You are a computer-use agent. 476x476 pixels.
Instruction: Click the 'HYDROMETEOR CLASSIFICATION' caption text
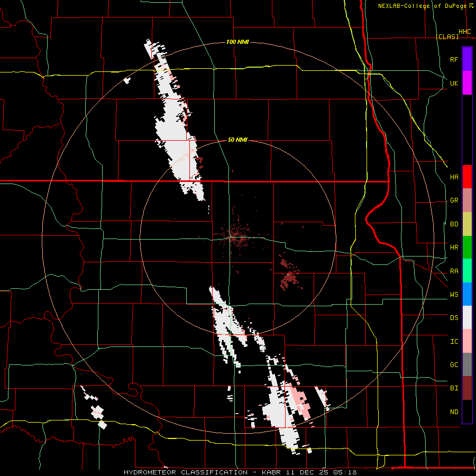pyautogui.click(x=186, y=472)
